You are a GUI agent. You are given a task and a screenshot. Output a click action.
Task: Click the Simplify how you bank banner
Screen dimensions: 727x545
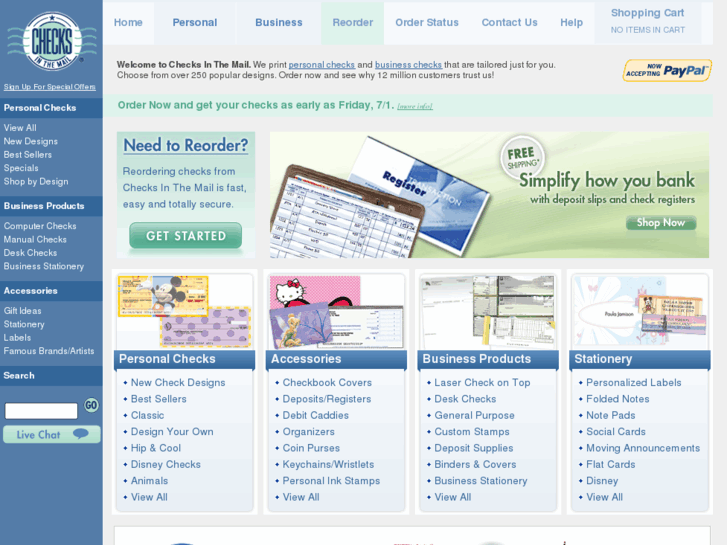click(x=489, y=195)
